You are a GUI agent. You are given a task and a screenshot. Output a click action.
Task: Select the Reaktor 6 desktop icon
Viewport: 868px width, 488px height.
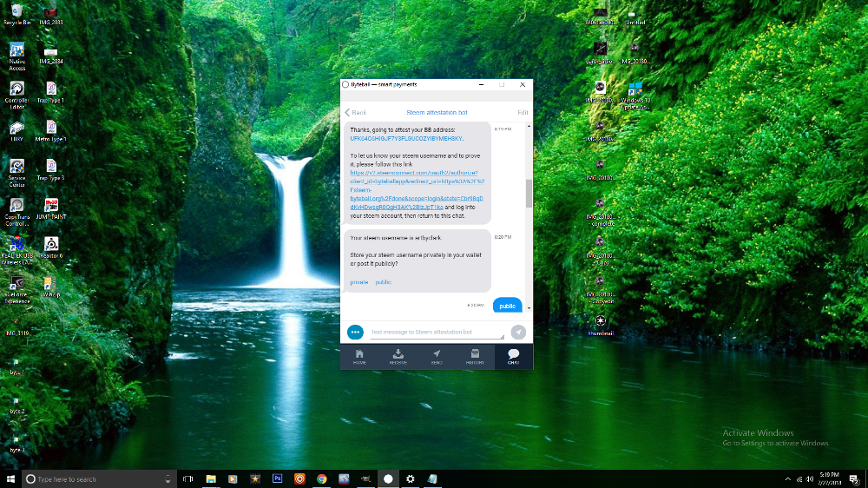coord(51,247)
